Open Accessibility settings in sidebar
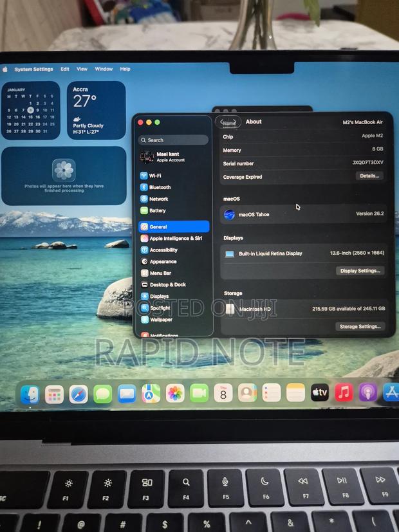Image resolution: width=399 pixels, height=532 pixels. point(174,250)
